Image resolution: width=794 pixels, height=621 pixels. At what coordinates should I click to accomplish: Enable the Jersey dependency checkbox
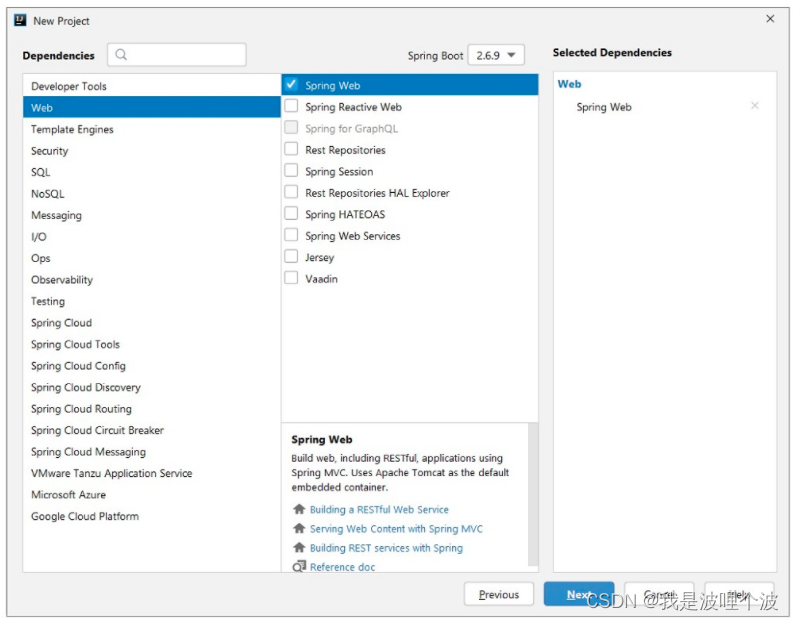291,256
